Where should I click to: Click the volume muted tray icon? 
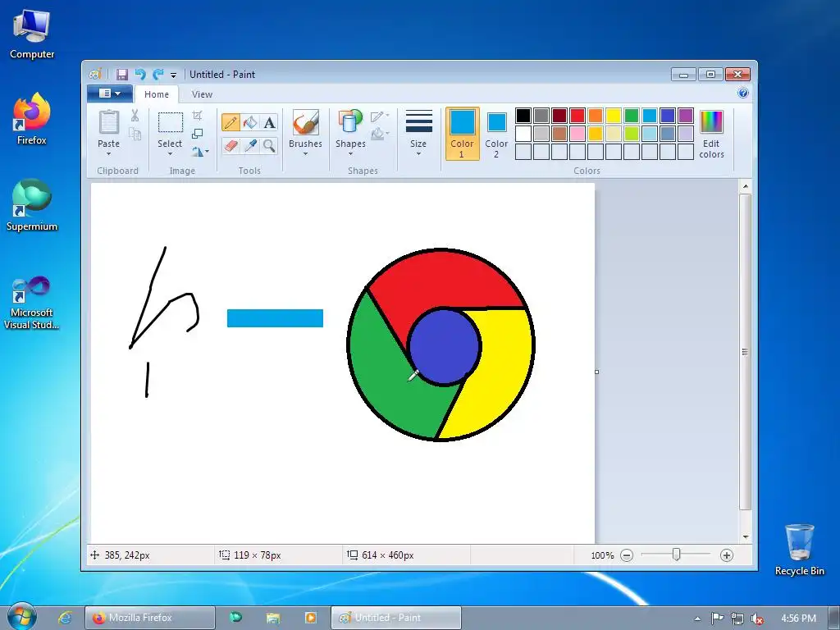coord(757,619)
